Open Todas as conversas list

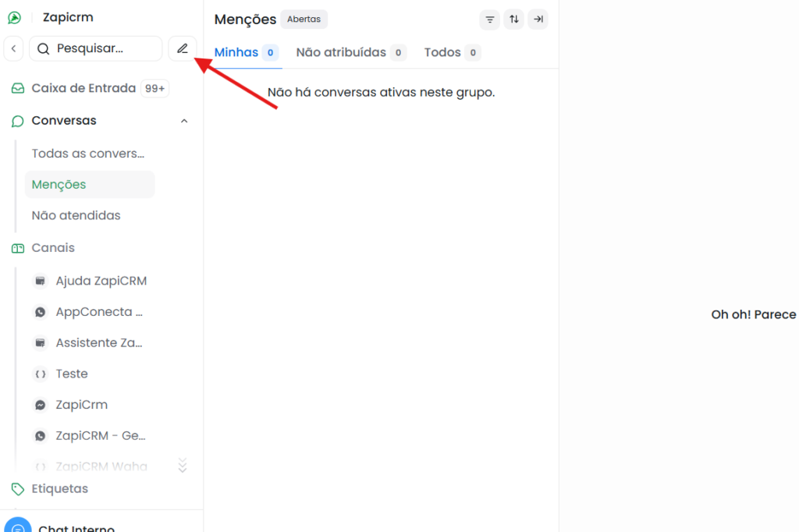pyautogui.click(x=88, y=154)
